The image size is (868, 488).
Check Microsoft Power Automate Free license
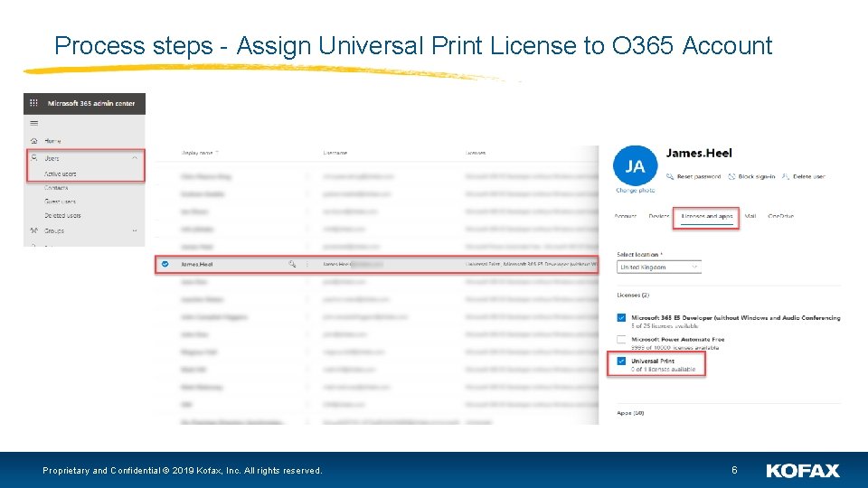(621, 339)
